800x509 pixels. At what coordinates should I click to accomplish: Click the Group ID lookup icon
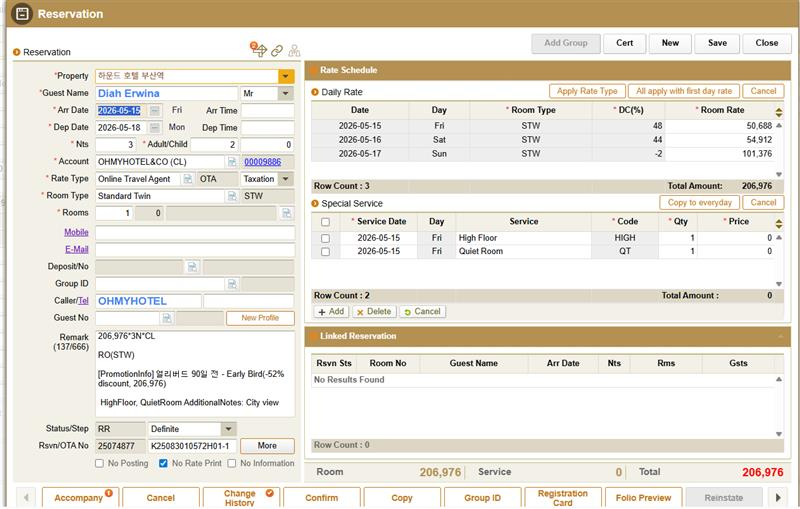pyautogui.click(x=232, y=284)
